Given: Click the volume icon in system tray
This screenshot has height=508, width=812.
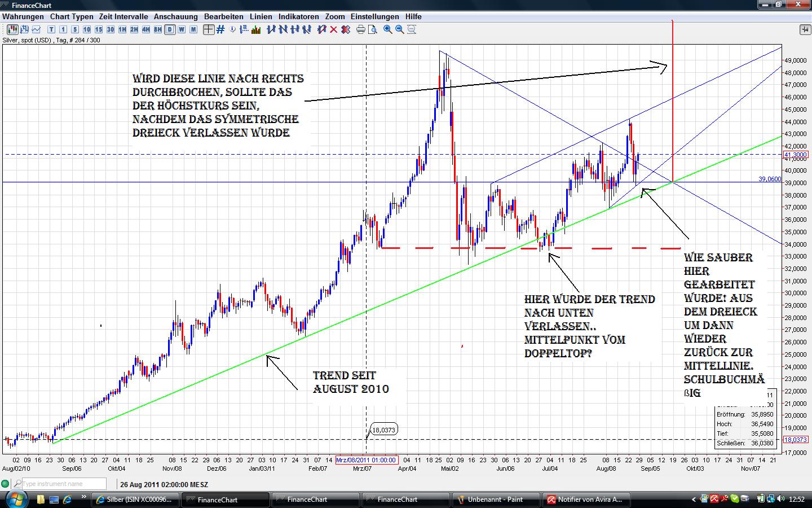Looking at the screenshot, I should coord(780,499).
